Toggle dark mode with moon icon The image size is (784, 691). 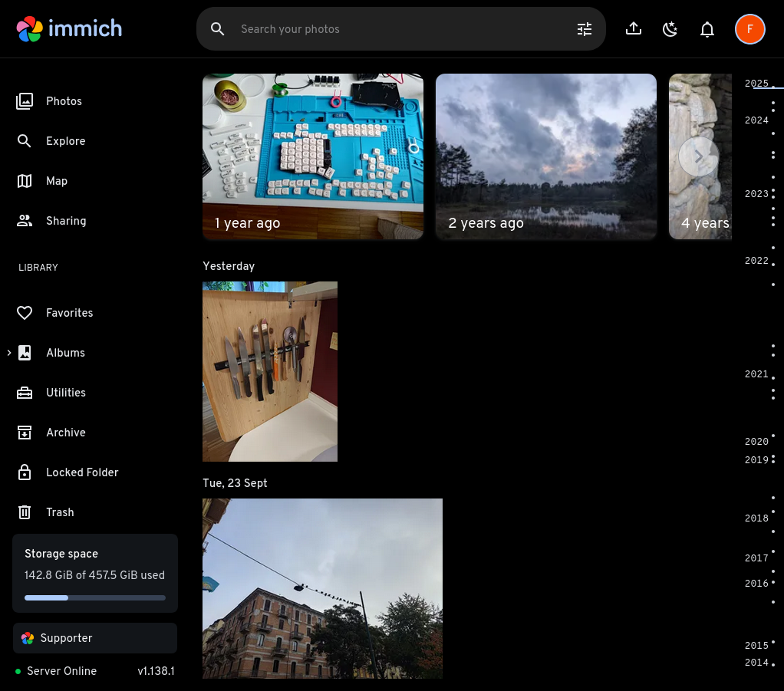(x=670, y=29)
